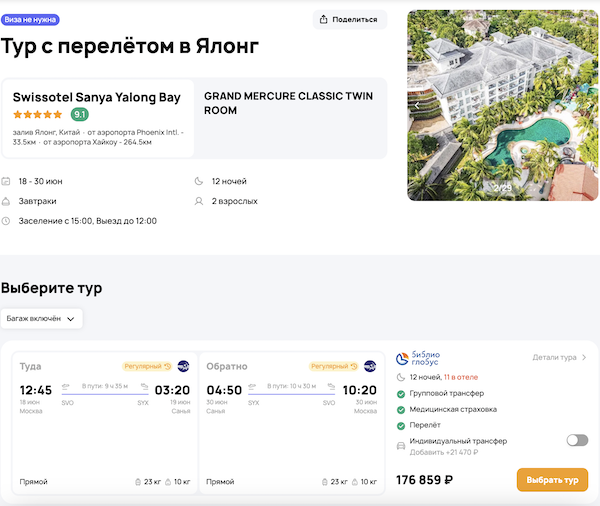
Task: Click Регулярный badge on Обратно flight
Action: (334, 366)
